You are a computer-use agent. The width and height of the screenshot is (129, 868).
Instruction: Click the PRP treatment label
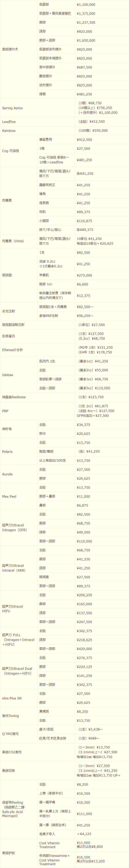pyautogui.click(x=5, y=411)
